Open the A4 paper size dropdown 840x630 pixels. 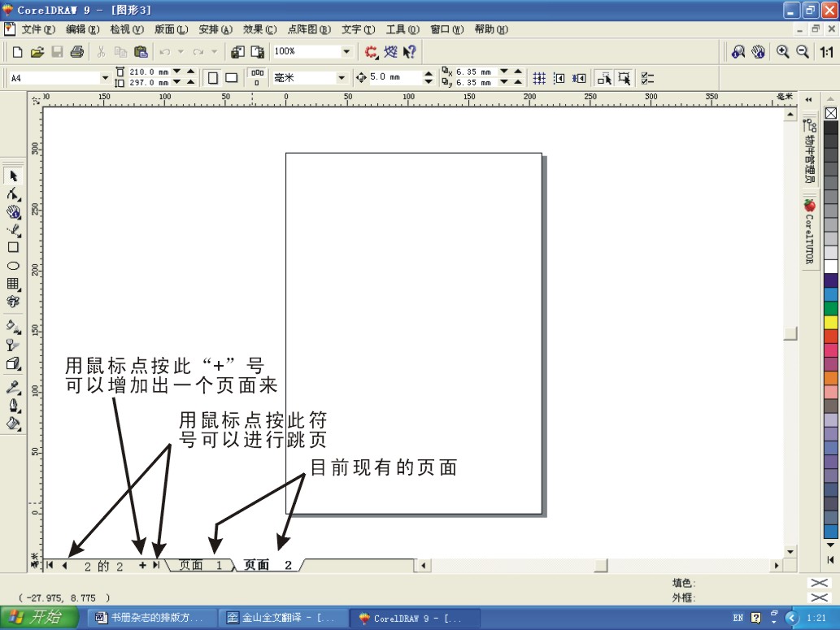pos(105,78)
